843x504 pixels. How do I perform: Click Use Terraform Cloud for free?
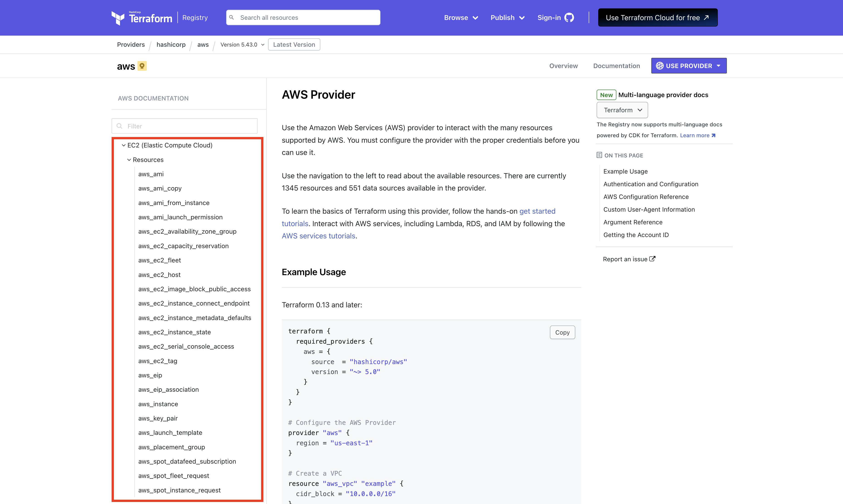(x=658, y=17)
